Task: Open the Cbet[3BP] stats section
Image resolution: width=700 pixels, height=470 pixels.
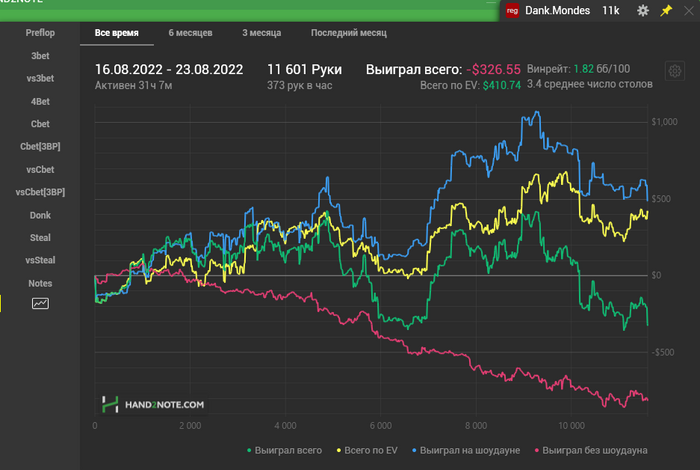Action: (40, 146)
